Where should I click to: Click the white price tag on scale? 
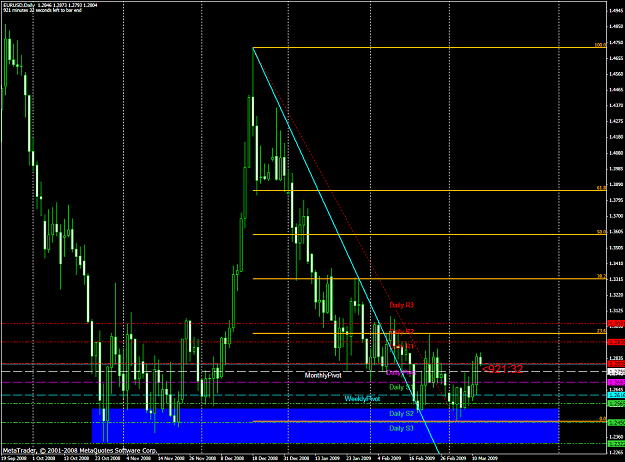coord(617,372)
